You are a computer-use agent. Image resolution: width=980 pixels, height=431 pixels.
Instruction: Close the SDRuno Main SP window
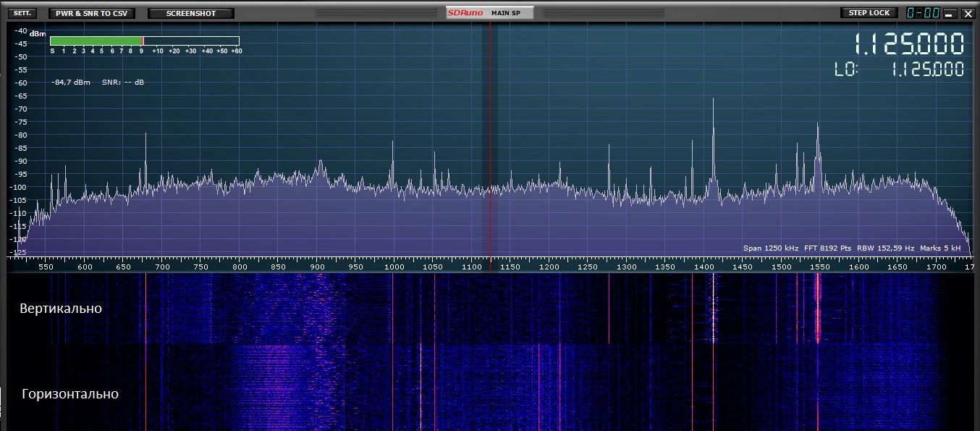pos(967,13)
